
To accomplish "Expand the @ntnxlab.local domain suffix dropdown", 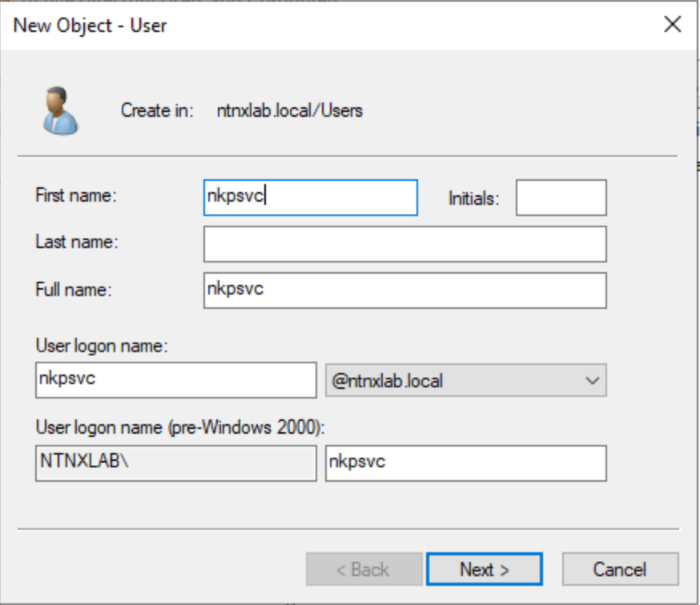I will pyautogui.click(x=465, y=380).
